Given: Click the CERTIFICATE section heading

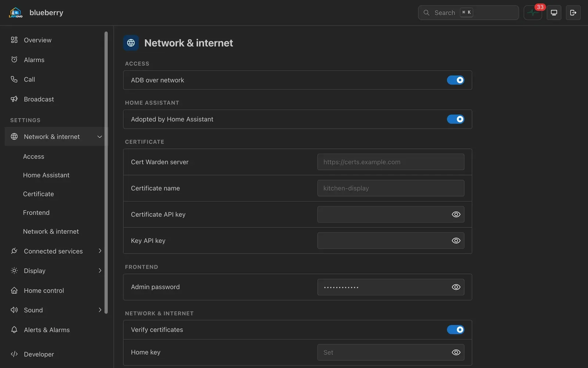Looking at the screenshot, I should pos(144,142).
